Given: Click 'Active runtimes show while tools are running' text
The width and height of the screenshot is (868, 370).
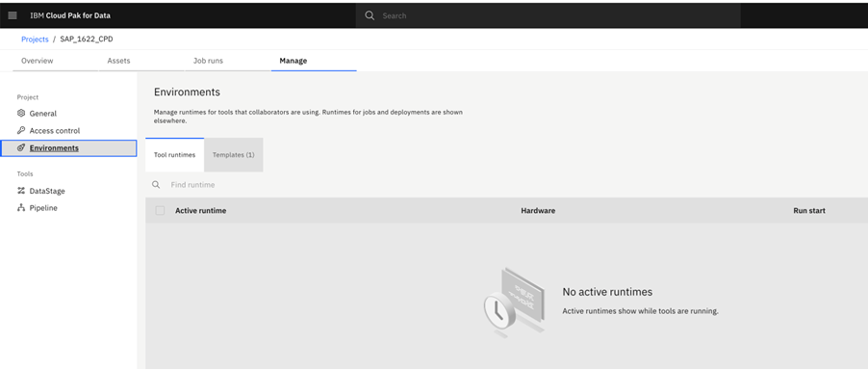Looking at the screenshot, I should click(x=641, y=311).
